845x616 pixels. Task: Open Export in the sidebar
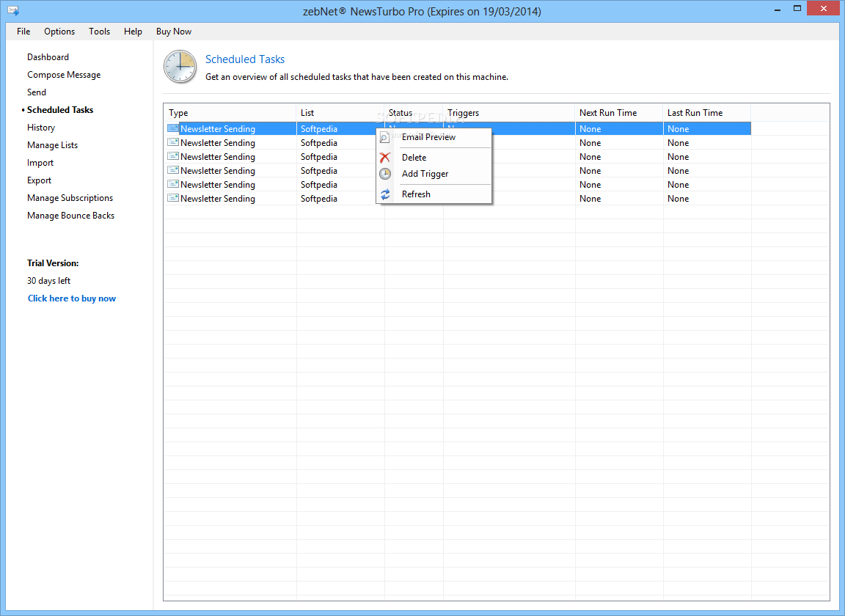40,180
